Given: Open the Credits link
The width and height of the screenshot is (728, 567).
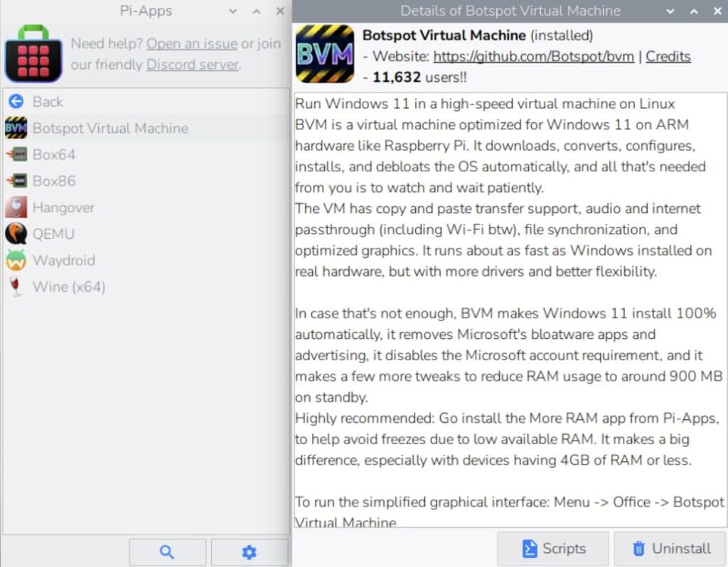Looking at the screenshot, I should pyautogui.click(x=668, y=57).
